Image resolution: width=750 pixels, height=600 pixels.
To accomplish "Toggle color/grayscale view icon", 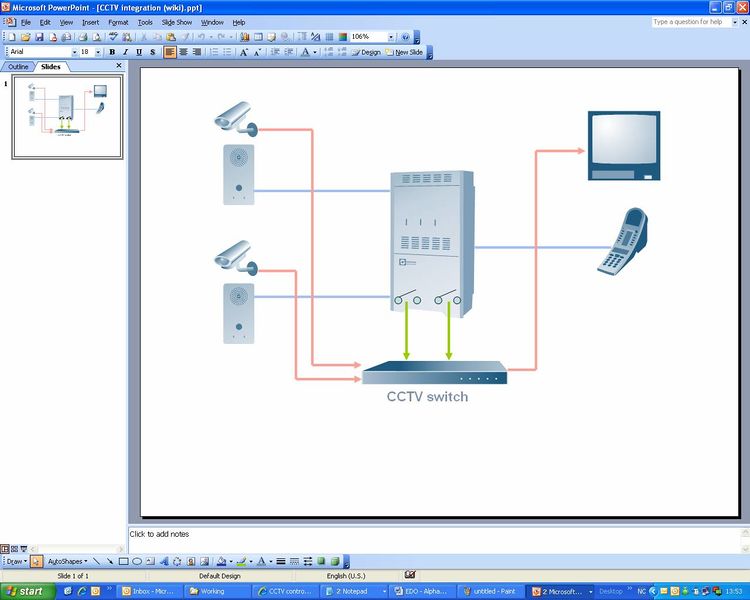I will pos(343,37).
